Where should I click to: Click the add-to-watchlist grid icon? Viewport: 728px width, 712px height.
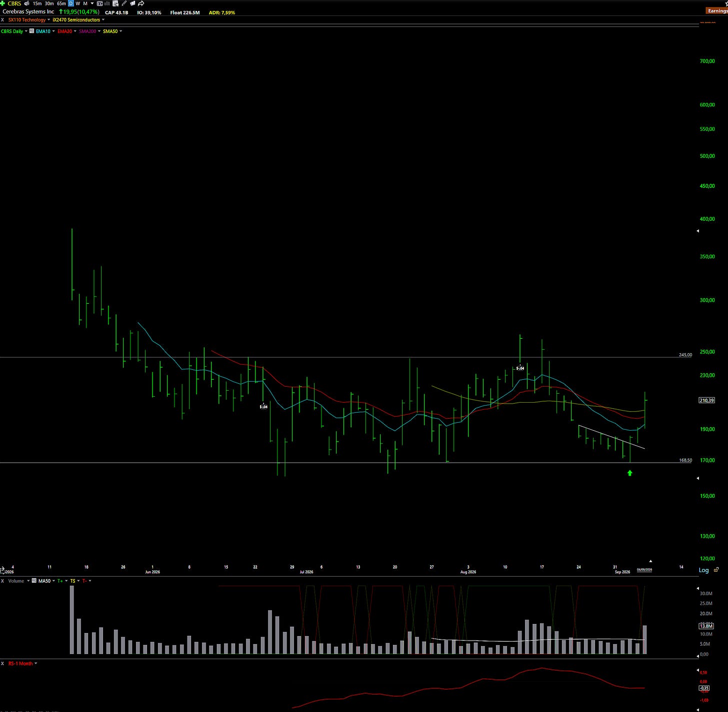click(x=115, y=3)
